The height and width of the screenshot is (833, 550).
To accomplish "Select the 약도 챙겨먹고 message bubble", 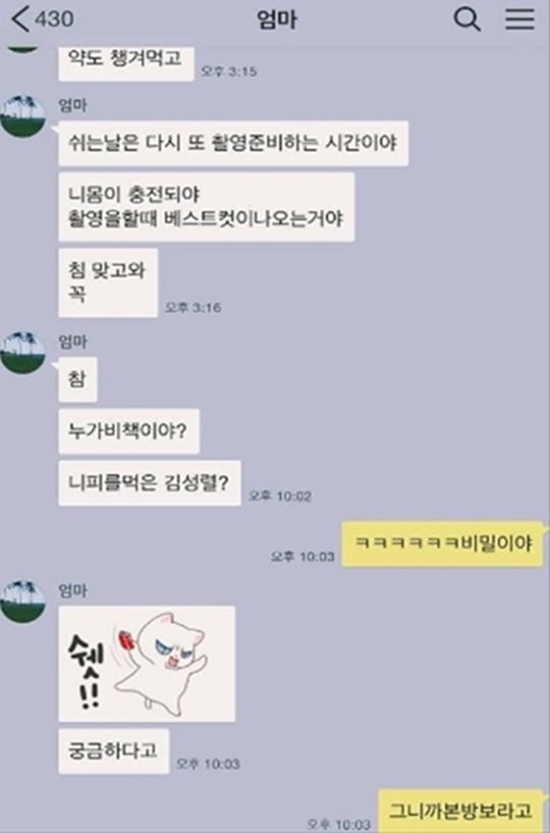I will [126, 63].
